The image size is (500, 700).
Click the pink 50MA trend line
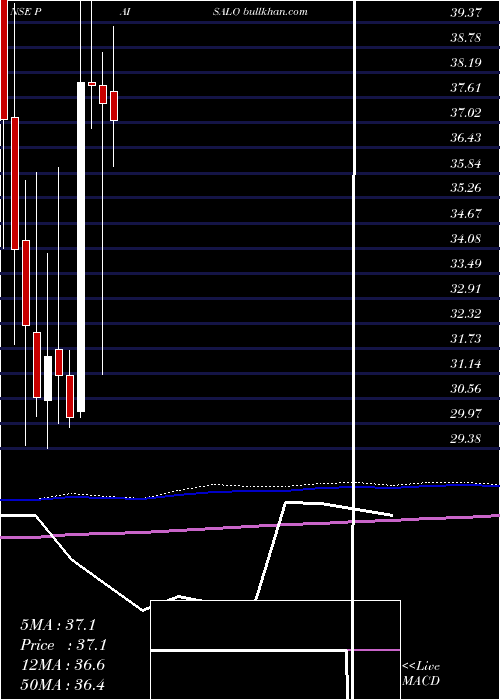pyautogui.click(x=250, y=527)
